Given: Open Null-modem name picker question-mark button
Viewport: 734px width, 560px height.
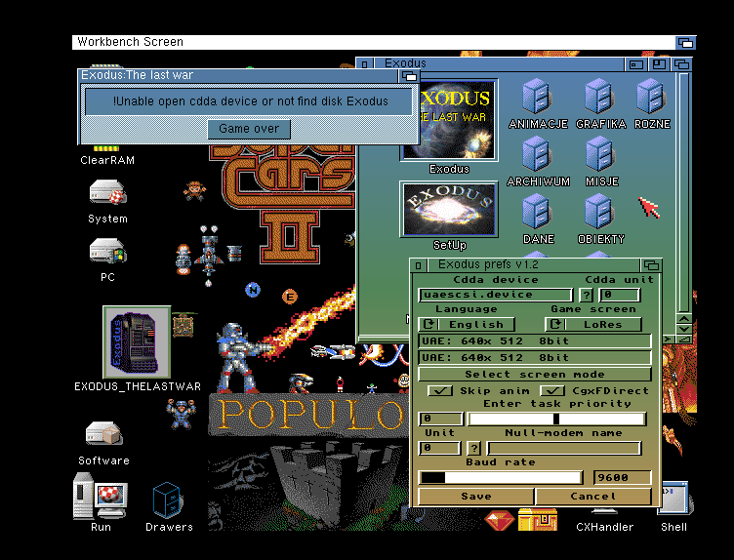Looking at the screenshot, I should pyautogui.click(x=473, y=448).
